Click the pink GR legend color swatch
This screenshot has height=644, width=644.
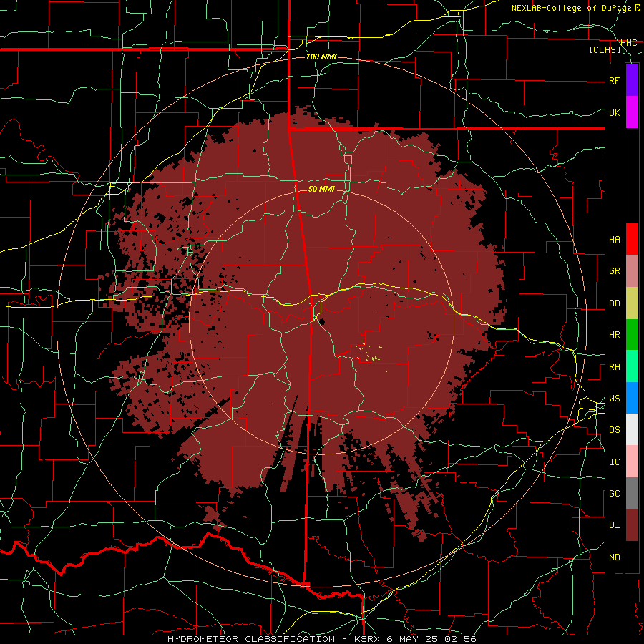[x=632, y=271]
